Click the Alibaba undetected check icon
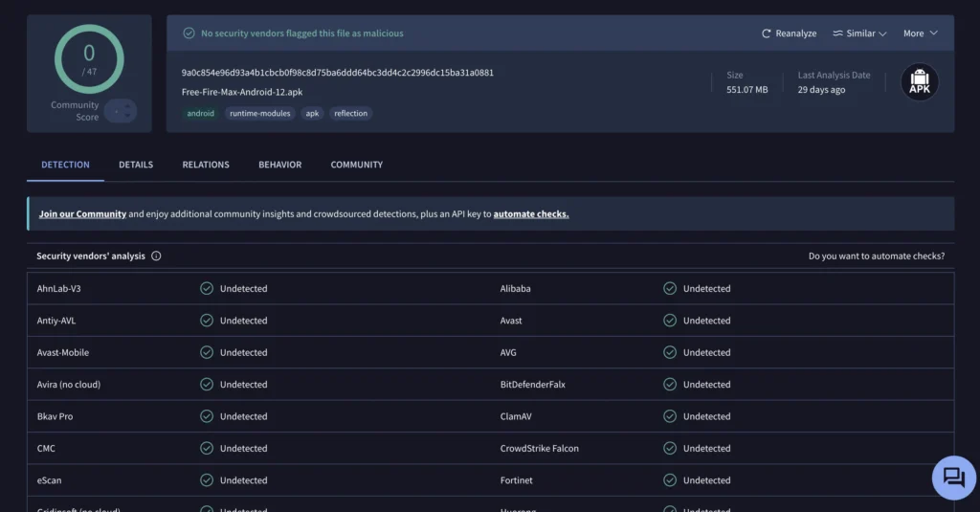The width and height of the screenshot is (980, 512). (669, 288)
